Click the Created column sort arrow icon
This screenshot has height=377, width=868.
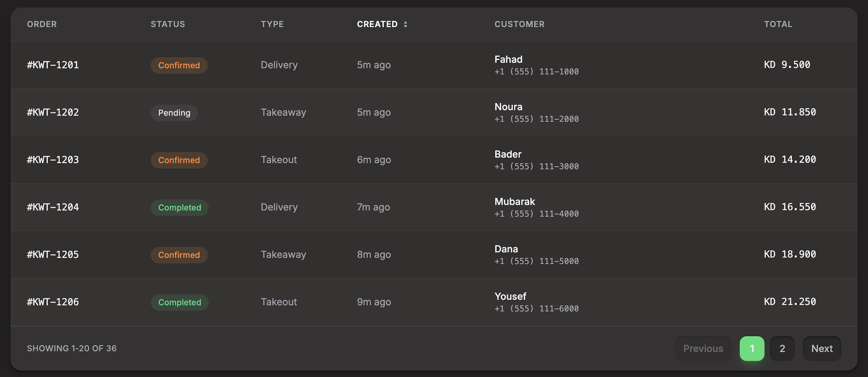(406, 24)
